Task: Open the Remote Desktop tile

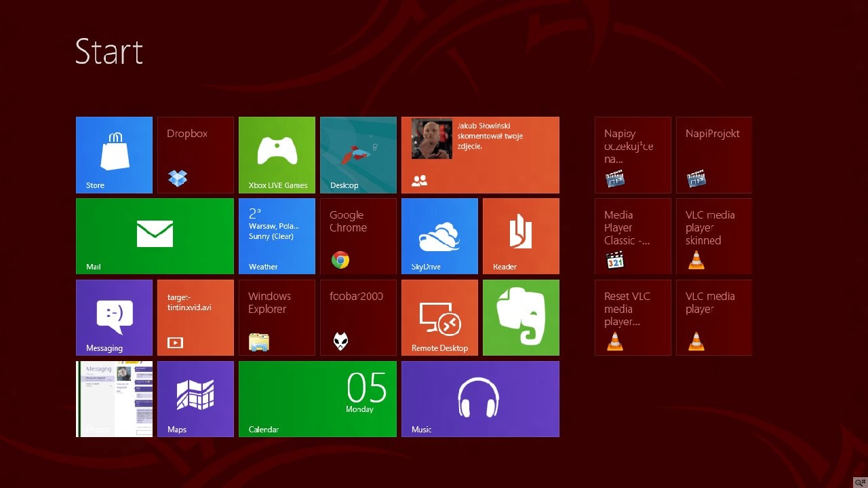Action: click(x=439, y=318)
